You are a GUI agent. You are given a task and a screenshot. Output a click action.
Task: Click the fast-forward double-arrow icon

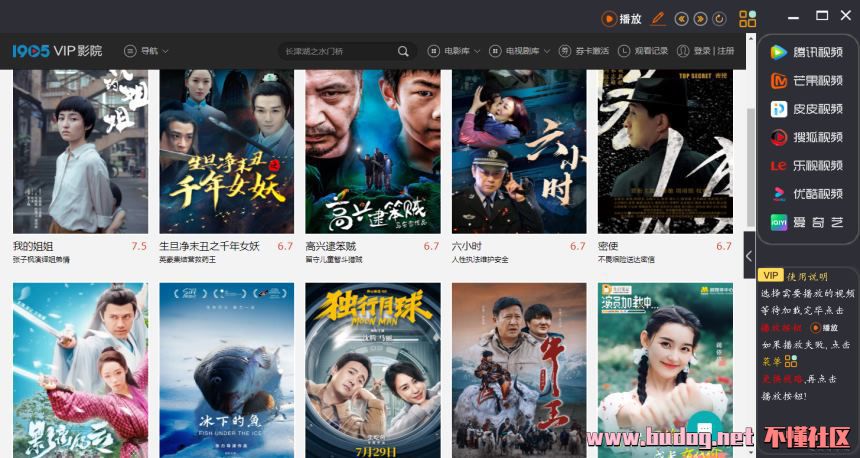[x=700, y=19]
